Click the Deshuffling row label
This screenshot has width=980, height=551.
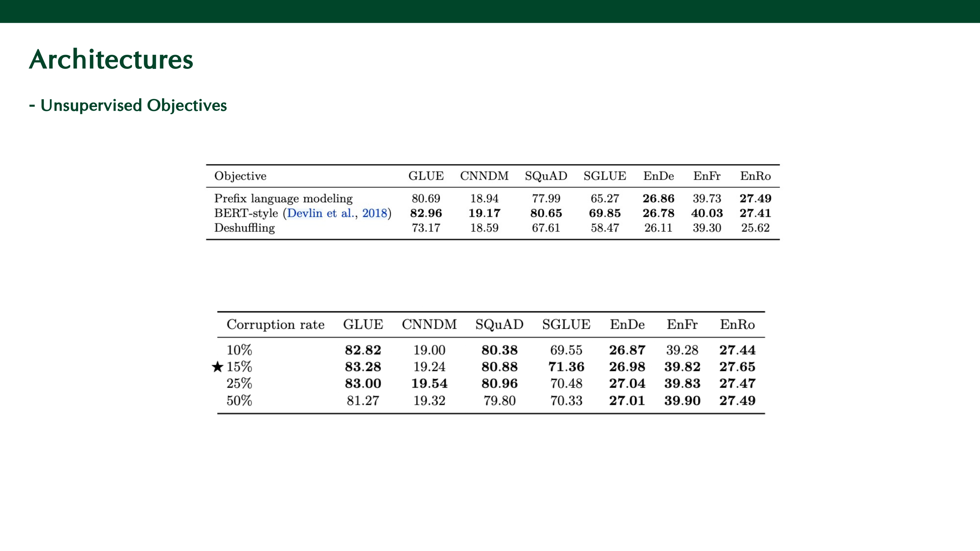[x=244, y=228]
